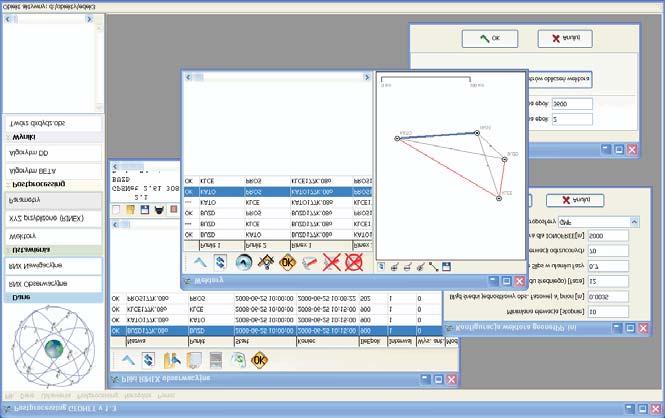Screen dimensions: 665x418
Task: Select the KATO to KLCE row in the Wektory table
Action: point(278,203)
